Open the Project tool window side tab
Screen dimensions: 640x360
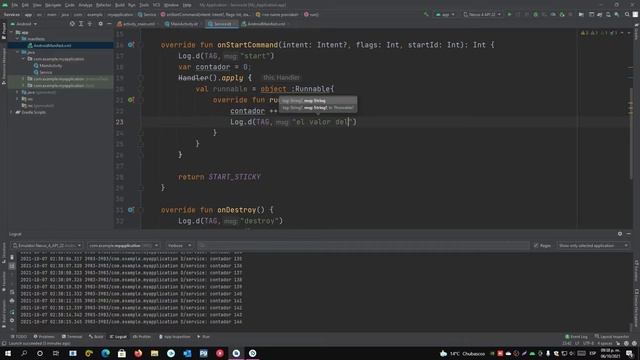coord(4,31)
